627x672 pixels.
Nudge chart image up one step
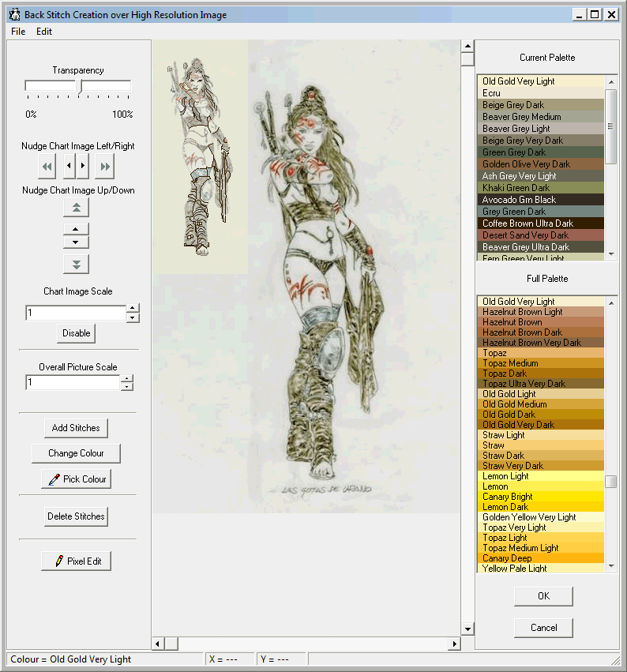coord(76,229)
